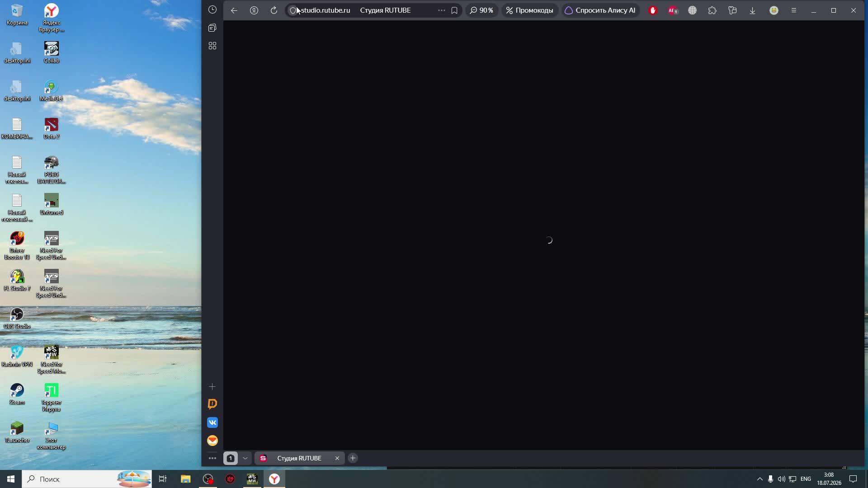Open the Промокоды button
The image size is (868, 488).
click(x=530, y=10)
